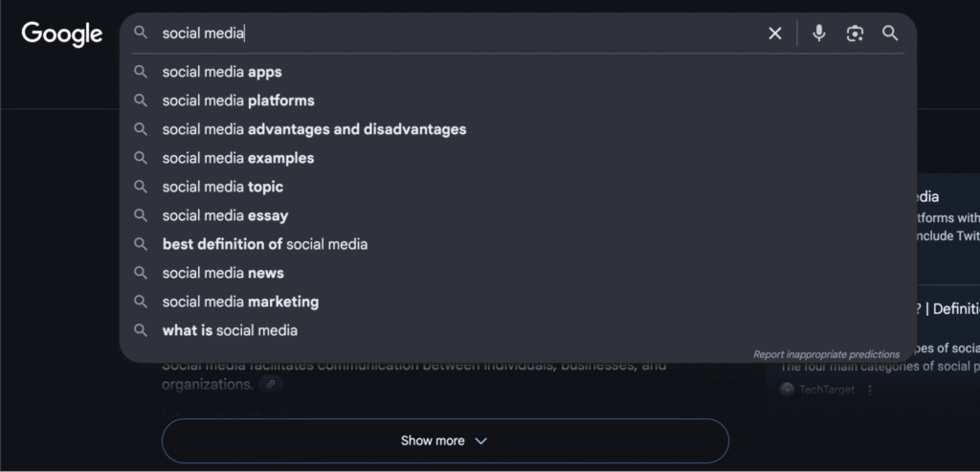Clear the search box with the X icon
Viewport: 980px width, 472px height.
(x=774, y=34)
